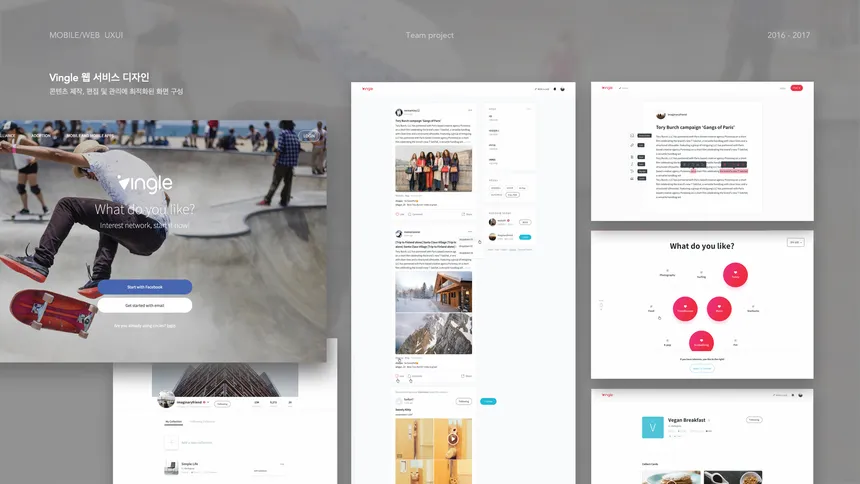Share the Finland trip feed card

[467, 376]
